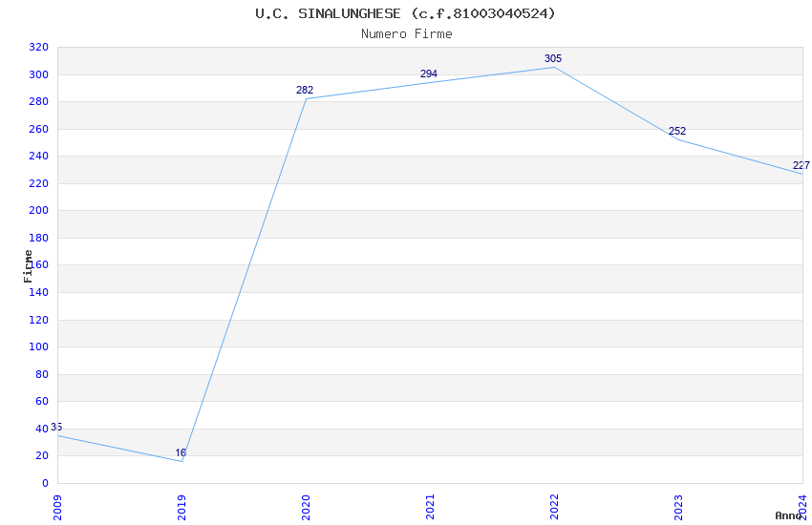Click the Anno x-axis title
This screenshot has height=525, width=812.
coord(788,515)
